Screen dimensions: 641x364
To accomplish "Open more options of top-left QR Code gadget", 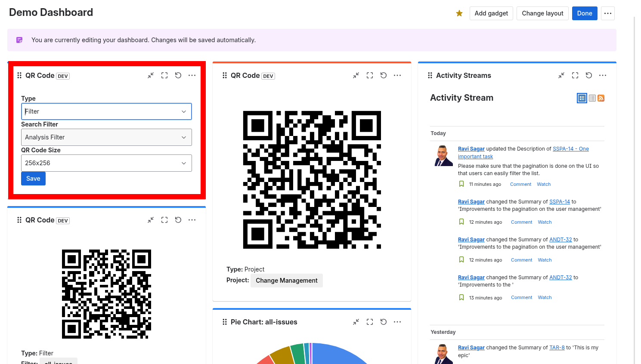I will pos(192,75).
